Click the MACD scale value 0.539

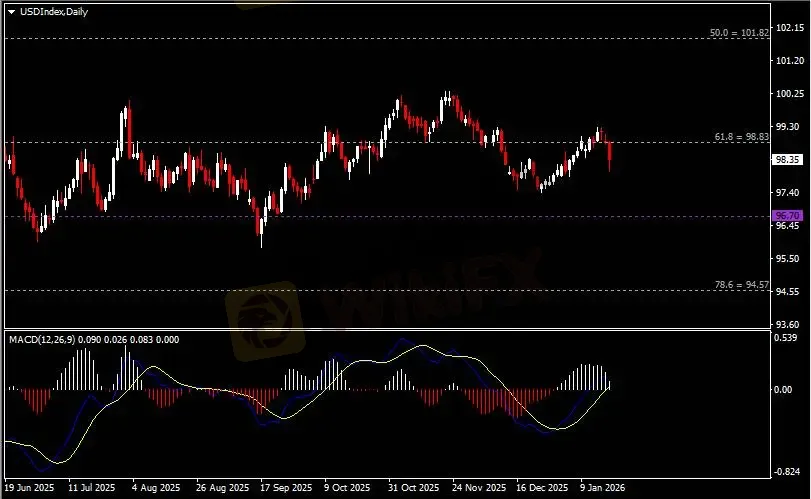(x=786, y=338)
